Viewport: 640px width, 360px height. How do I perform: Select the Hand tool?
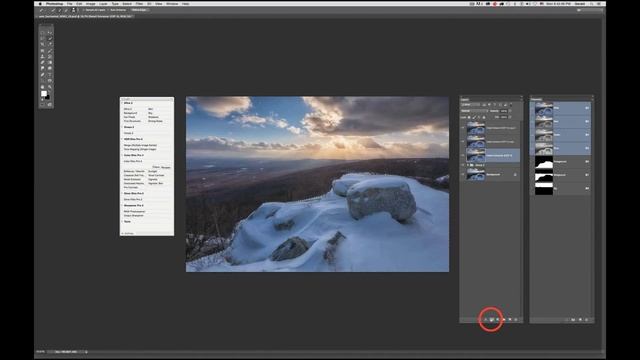[42, 87]
